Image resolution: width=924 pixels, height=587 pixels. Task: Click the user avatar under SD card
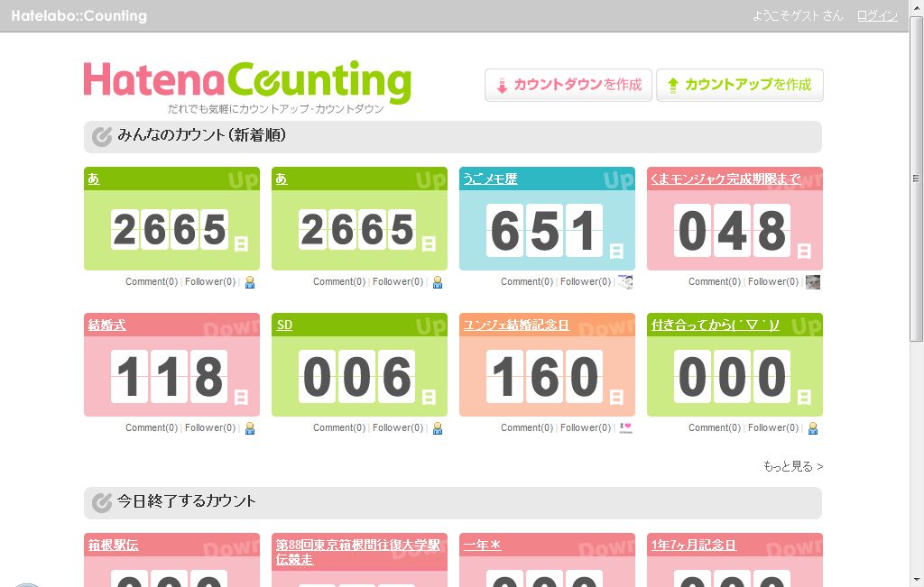pyautogui.click(x=438, y=428)
